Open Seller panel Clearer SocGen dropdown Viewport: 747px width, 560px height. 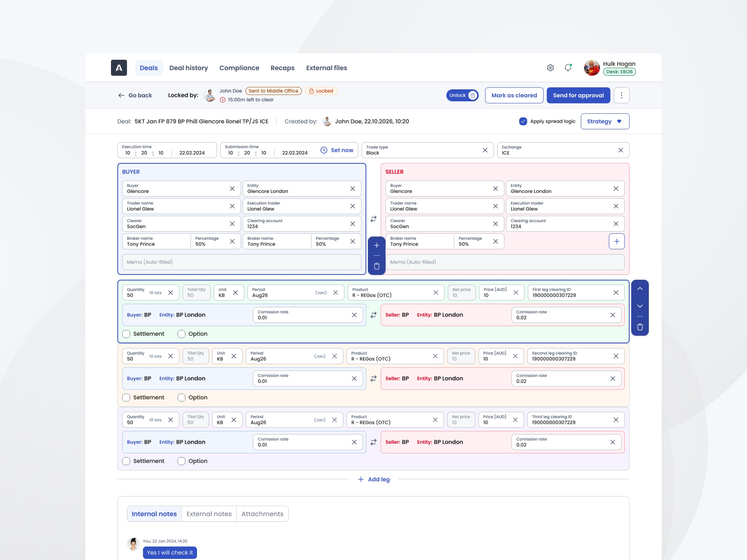point(445,224)
